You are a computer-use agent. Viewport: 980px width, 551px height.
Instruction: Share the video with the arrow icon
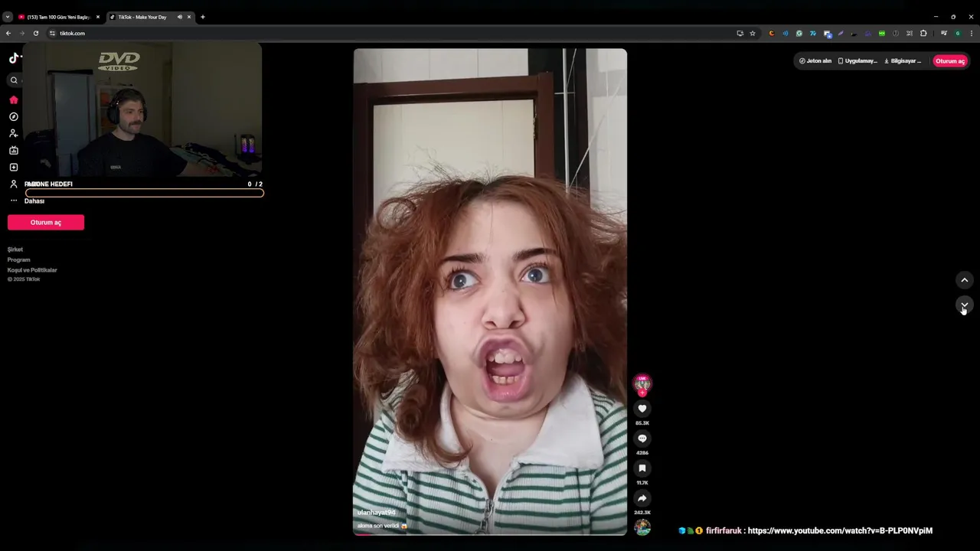[642, 498]
